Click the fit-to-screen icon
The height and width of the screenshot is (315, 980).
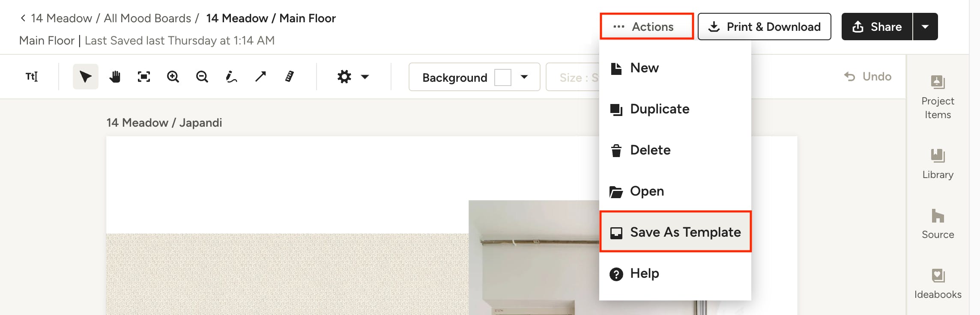point(144,77)
